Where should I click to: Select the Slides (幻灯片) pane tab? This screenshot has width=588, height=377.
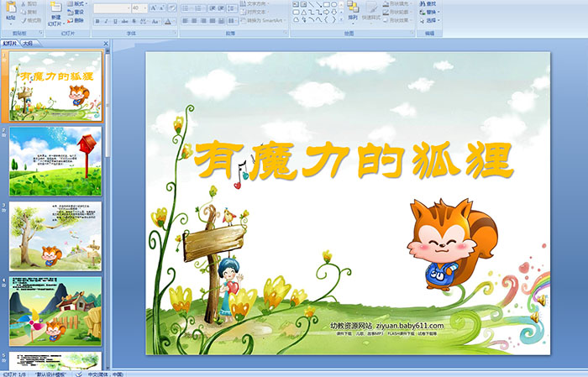pos(10,42)
